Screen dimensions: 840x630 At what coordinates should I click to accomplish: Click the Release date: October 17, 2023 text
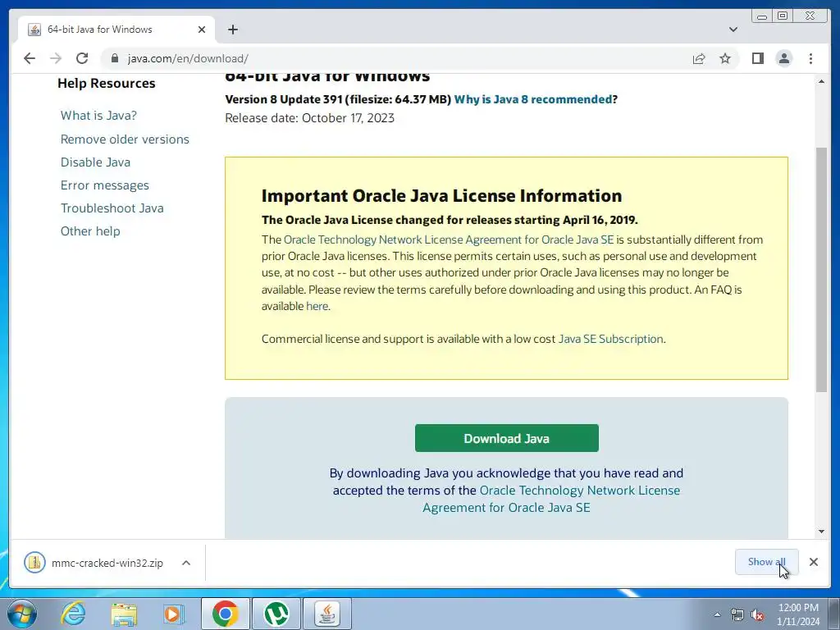(x=309, y=118)
